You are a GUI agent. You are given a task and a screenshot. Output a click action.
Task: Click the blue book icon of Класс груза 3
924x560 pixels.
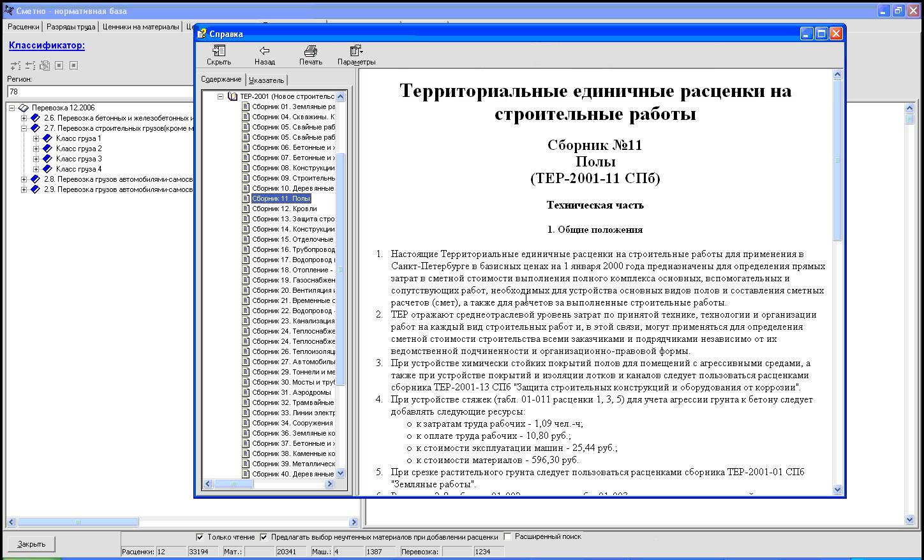pyautogui.click(x=47, y=159)
